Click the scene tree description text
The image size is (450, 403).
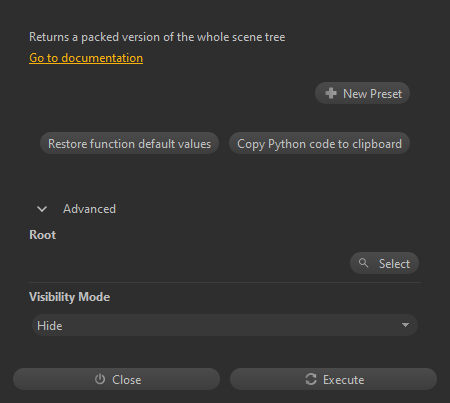tap(157, 37)
